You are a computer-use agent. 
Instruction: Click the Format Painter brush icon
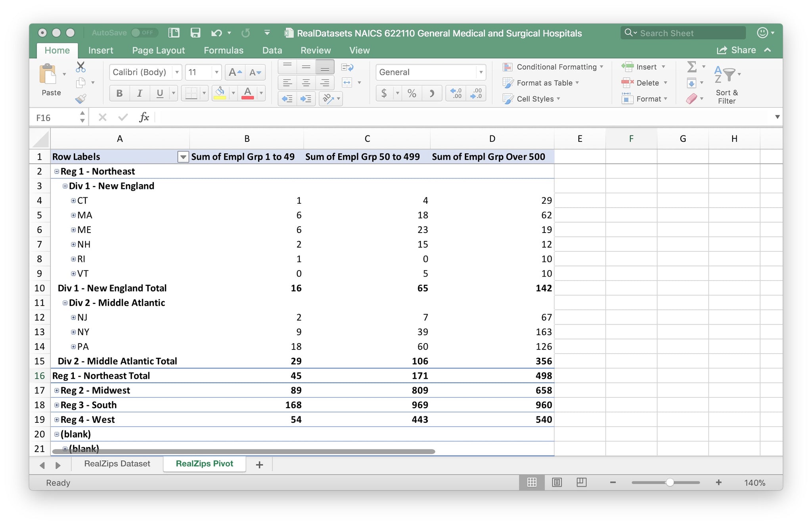[x=81, y=98]
